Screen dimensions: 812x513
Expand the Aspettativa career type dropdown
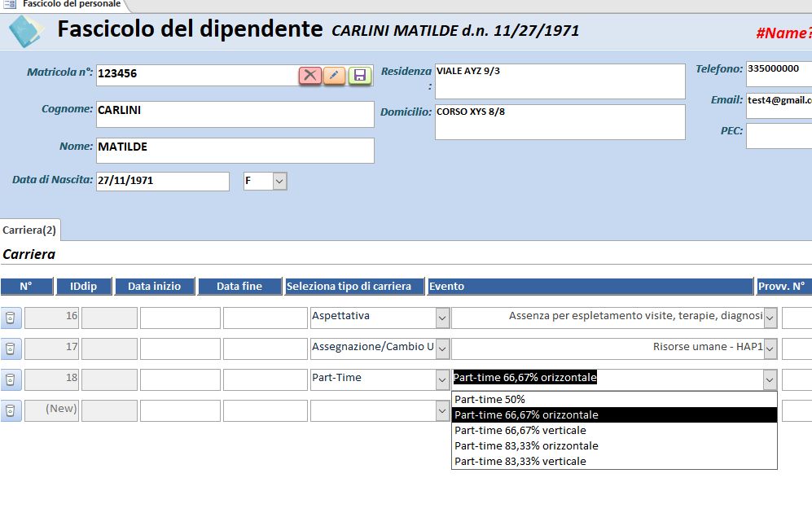click(x=442, y=318)
